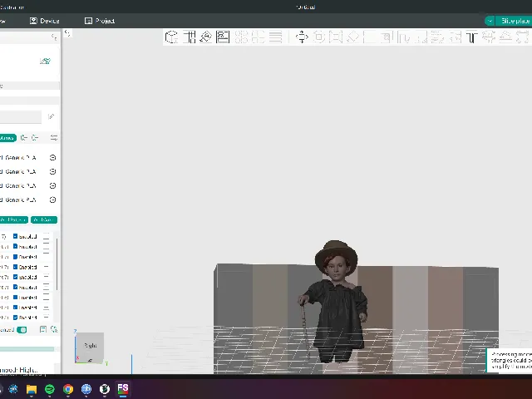
Task: Click the Right face of view cube
Action: [90, 346]
